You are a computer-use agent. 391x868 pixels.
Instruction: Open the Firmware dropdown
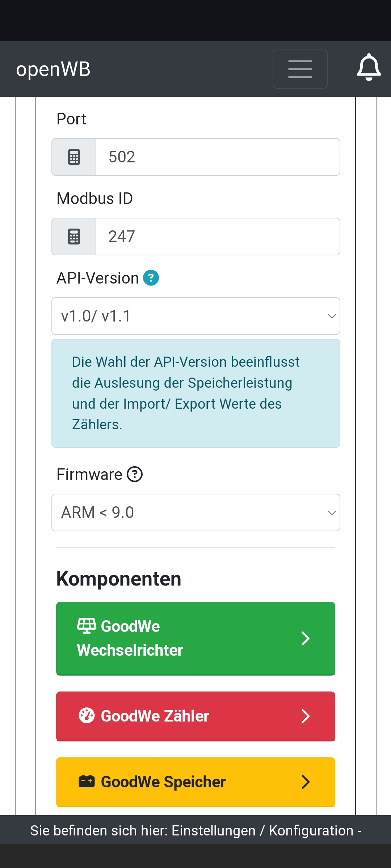coord(195,512)
